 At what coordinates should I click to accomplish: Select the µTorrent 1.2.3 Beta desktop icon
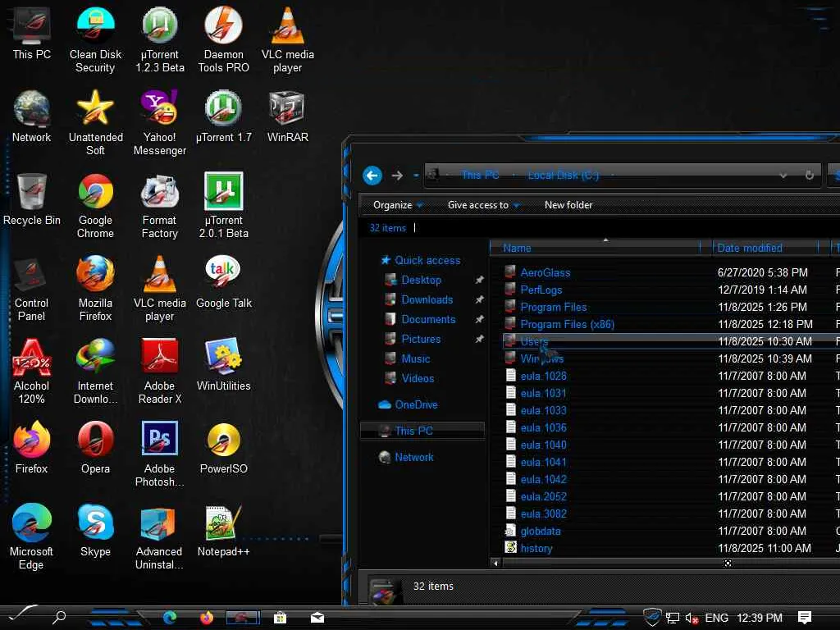click(x=160, y=40)
